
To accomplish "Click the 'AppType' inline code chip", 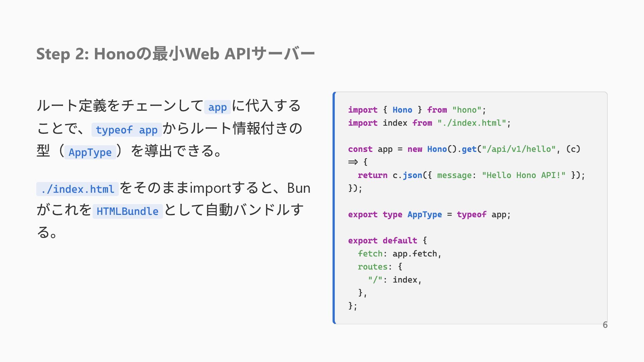I will pyautogui.click(x=90, y=152).
